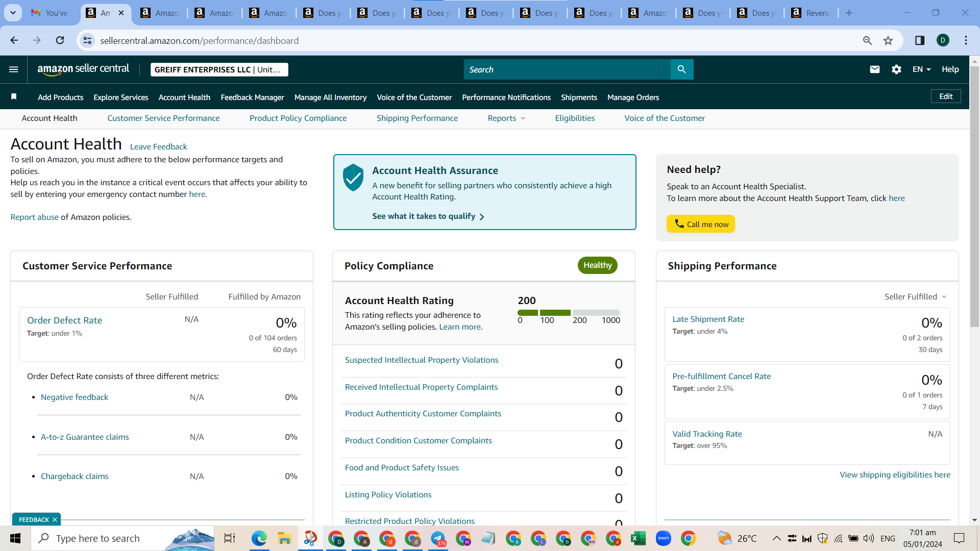Open the GREIFF ENTERPRISES LLC account switcher
The width and height of the screenshot is (980, 551).
(x=219, y=69)
